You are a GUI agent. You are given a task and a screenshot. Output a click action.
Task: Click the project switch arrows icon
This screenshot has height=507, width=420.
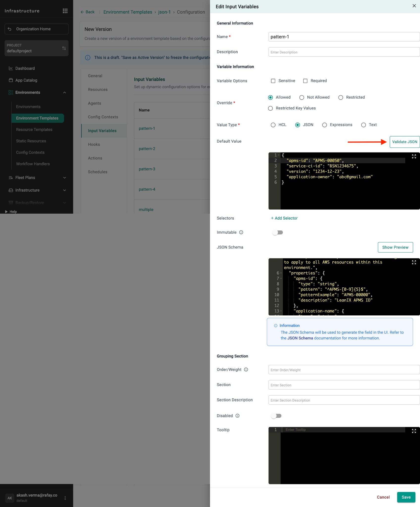64,48
